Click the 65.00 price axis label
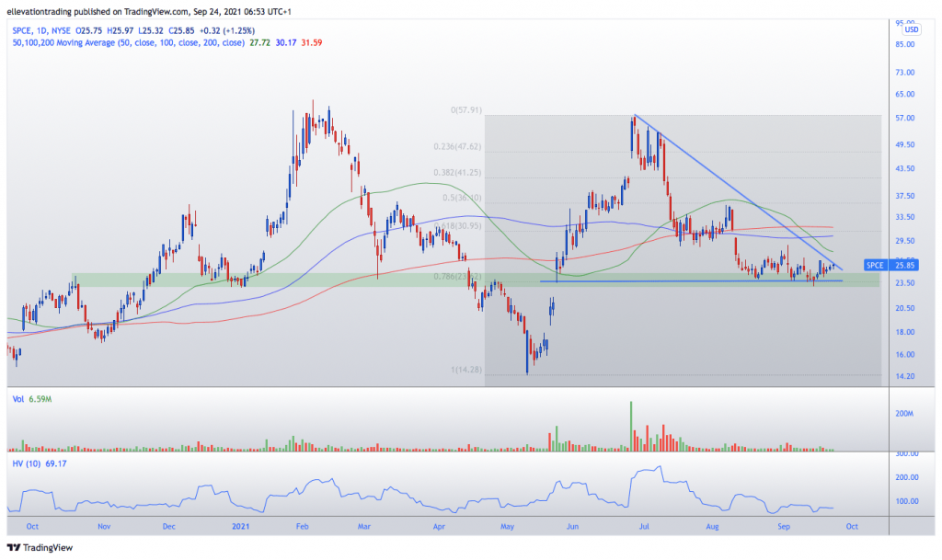 (905, 94)
